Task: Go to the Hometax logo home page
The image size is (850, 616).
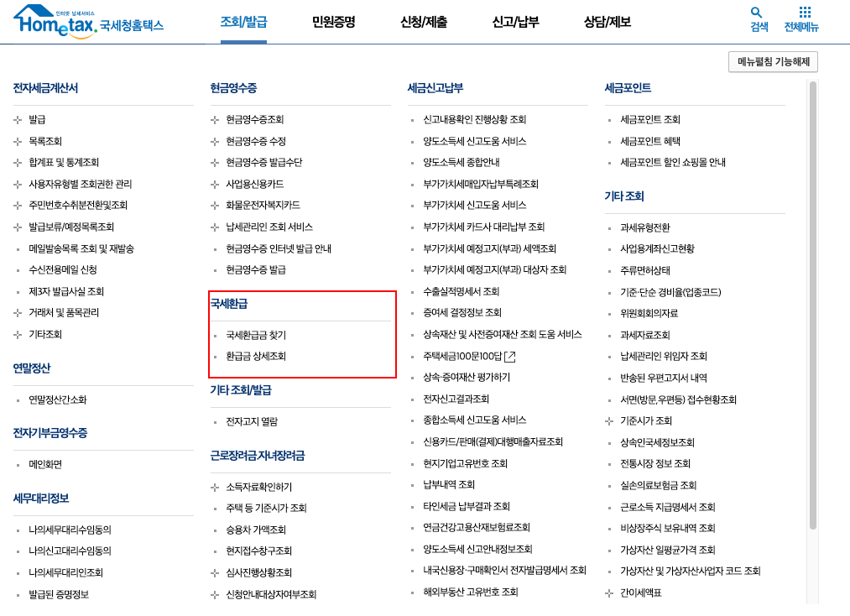Action: click(88, 22)
